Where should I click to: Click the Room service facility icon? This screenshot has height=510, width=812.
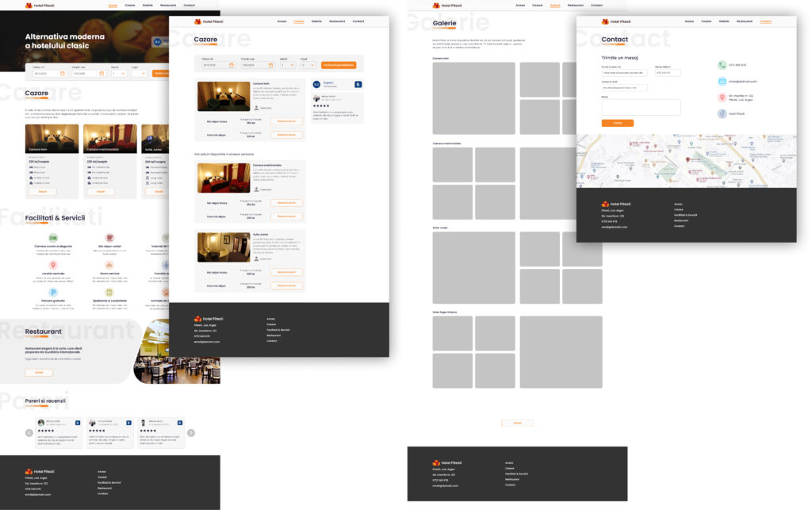tap(109, 265)
